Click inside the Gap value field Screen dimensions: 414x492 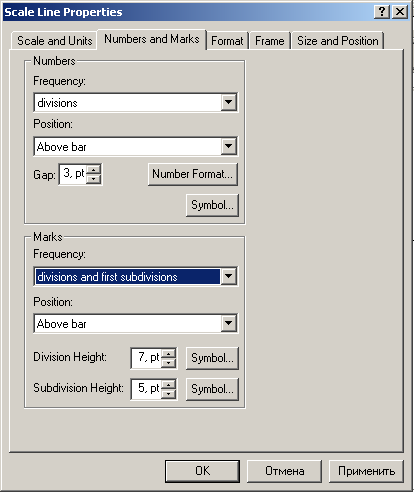[x=73, y=174]
